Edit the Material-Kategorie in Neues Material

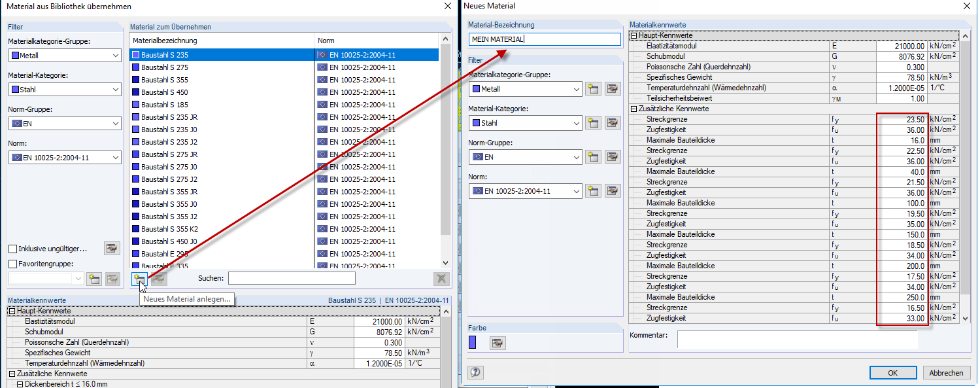pyautogui.click(x=612, y=123)
